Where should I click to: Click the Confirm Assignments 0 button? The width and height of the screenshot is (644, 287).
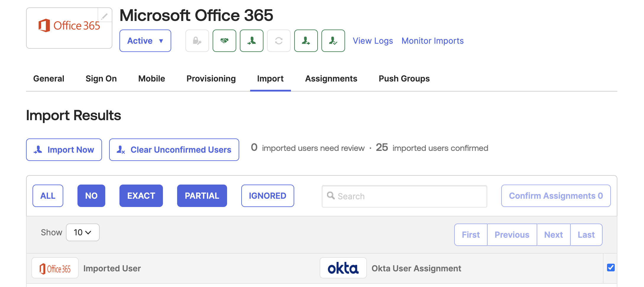click(556, 196)
